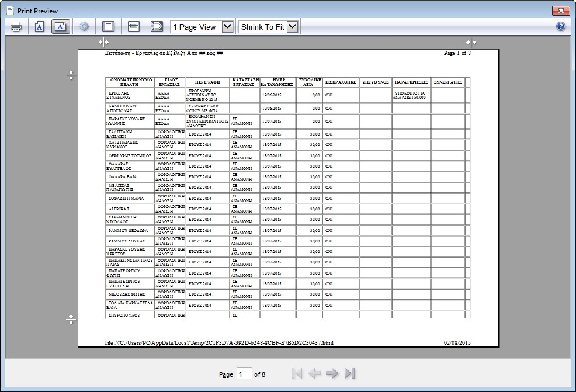Advance to the next page
This screenshot has height=392, width=576.
332,374
